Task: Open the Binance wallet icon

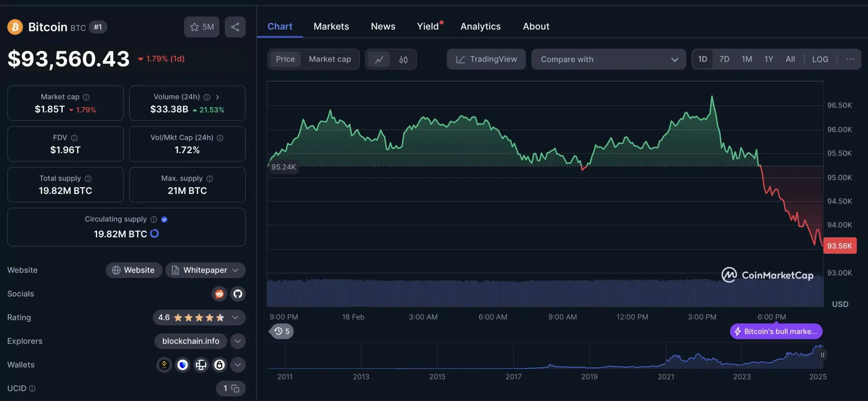Action: 164,365
